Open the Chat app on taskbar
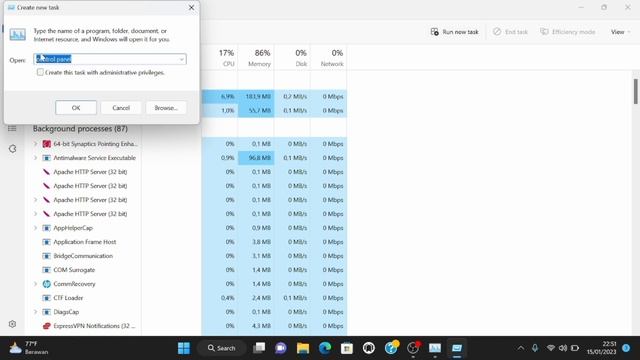The width and height of the screenshot is (640, 360). 281,348
